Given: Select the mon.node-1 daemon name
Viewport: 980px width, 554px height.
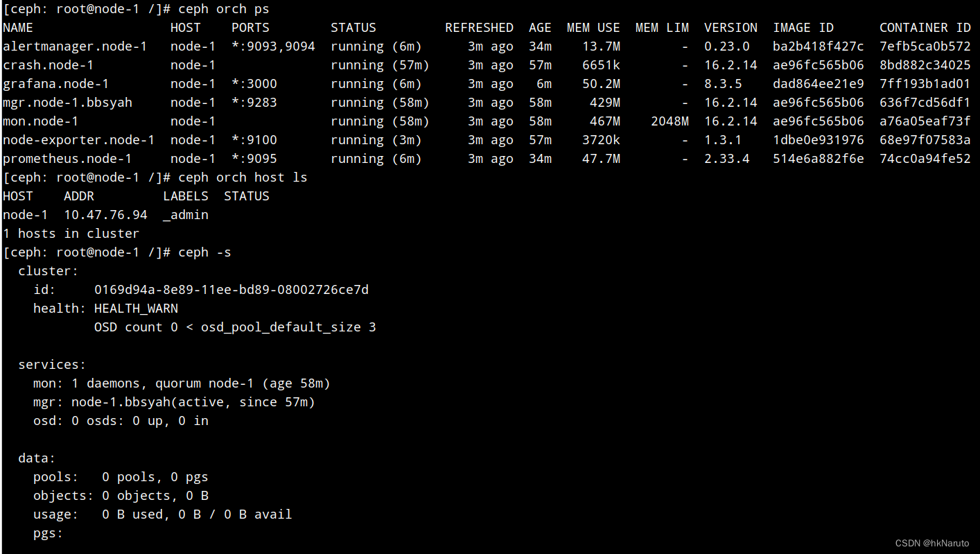Looking at the screenshot, I should (41, 121).
